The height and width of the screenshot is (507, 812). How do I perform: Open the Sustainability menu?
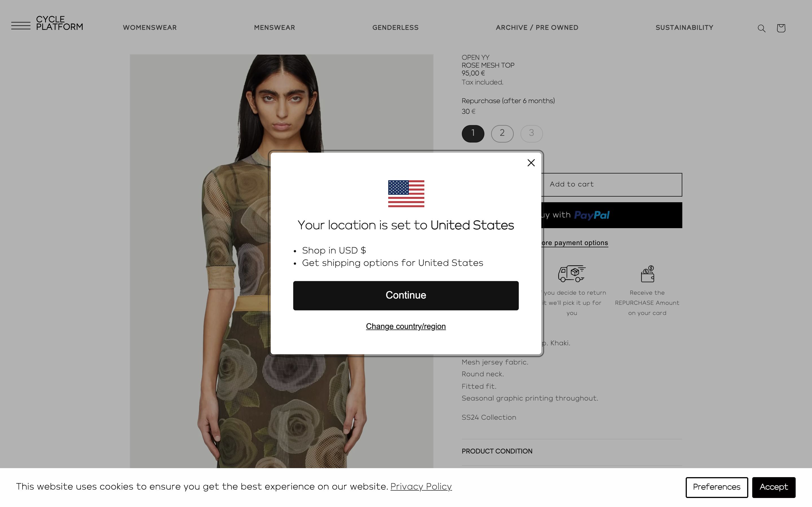[684, 28]
